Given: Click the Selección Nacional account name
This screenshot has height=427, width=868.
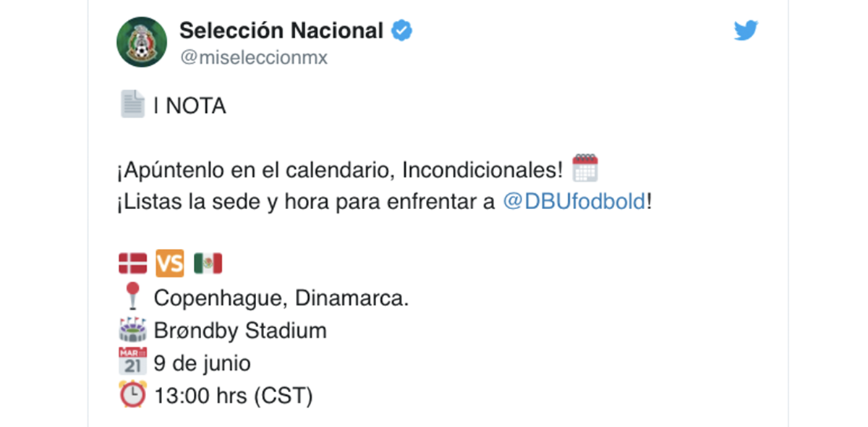Looking at the screenshot, I should pos(281,31).
